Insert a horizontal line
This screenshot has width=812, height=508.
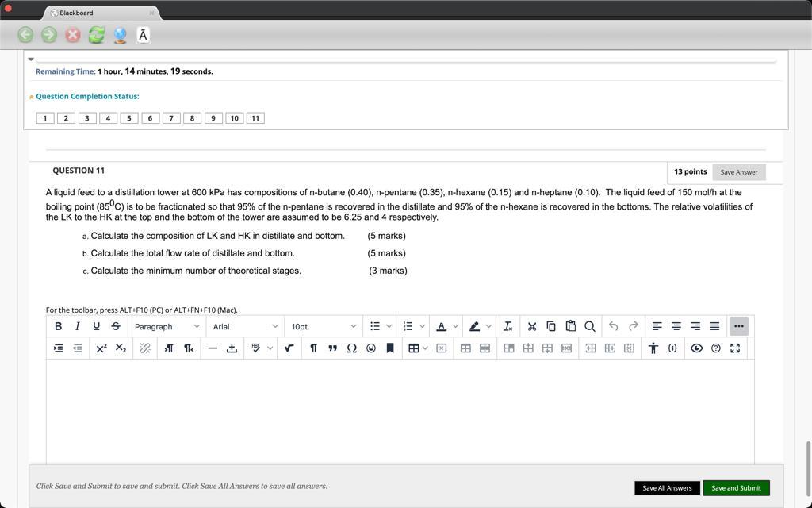[213, 348]
